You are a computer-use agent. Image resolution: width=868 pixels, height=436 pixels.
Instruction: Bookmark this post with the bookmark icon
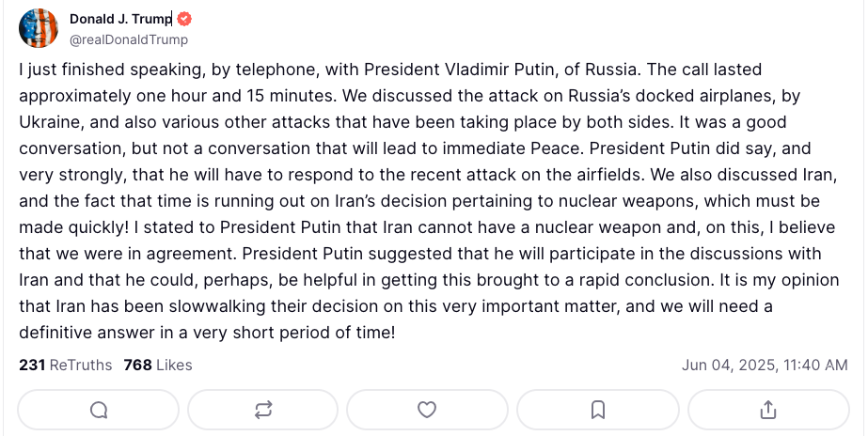[x=598, y=410]
